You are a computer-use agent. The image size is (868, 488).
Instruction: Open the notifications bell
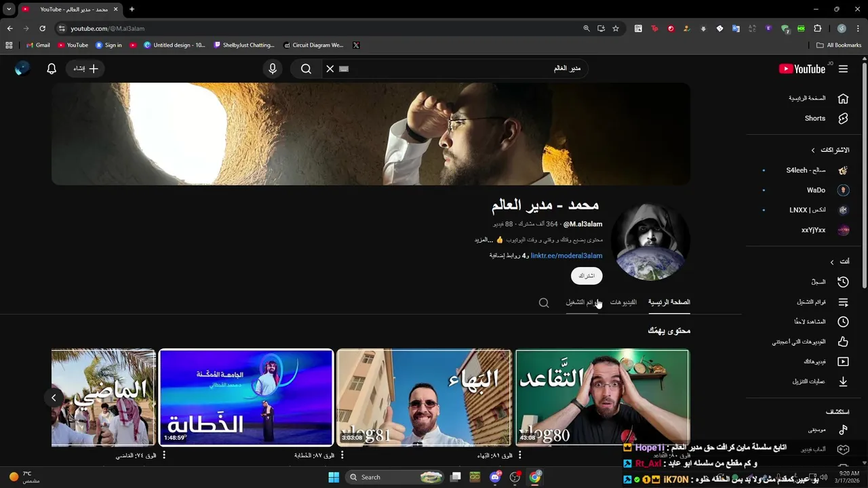[52, 68]
